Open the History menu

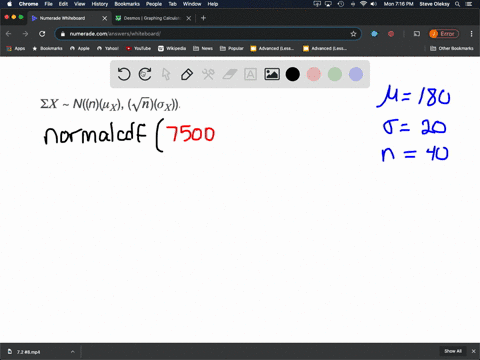coord(100,4)
